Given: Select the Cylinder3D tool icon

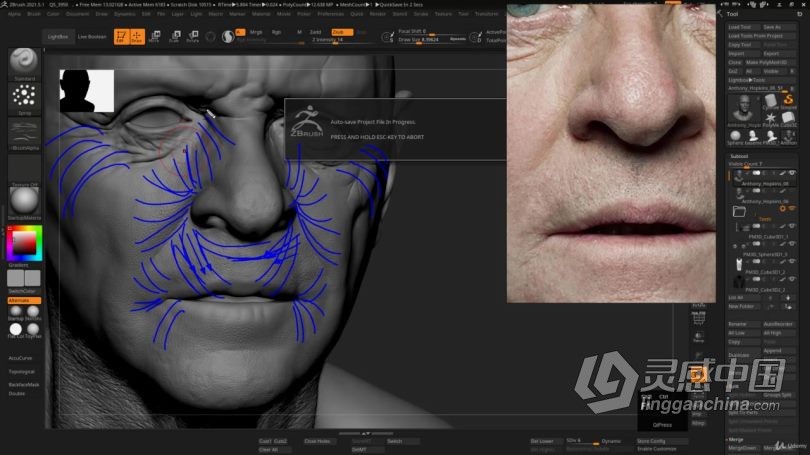Looking at the screenshot, I should (x=770, y=100).
